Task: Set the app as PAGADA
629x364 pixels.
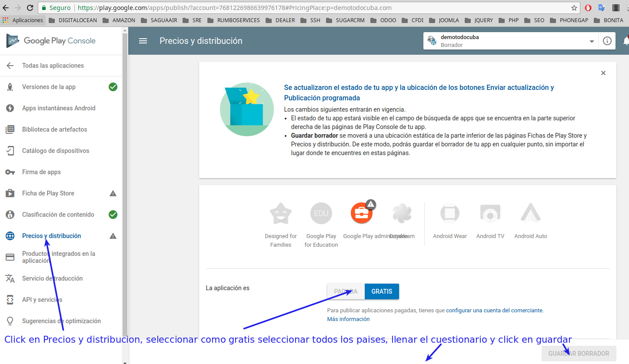Action: click(x=346, y=291)
